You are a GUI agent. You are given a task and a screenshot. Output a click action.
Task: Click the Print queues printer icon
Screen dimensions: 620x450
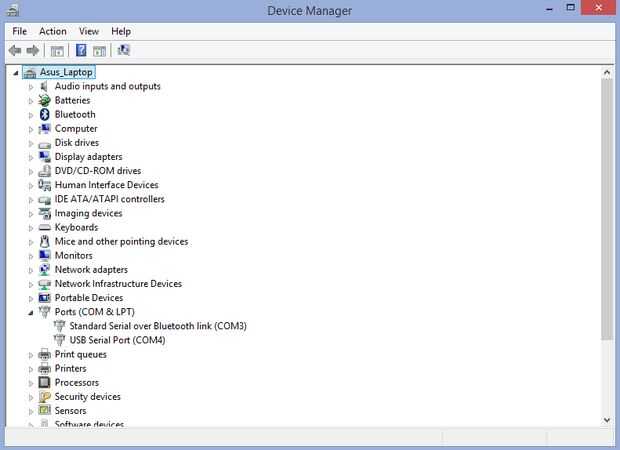(x=44, y=354)
